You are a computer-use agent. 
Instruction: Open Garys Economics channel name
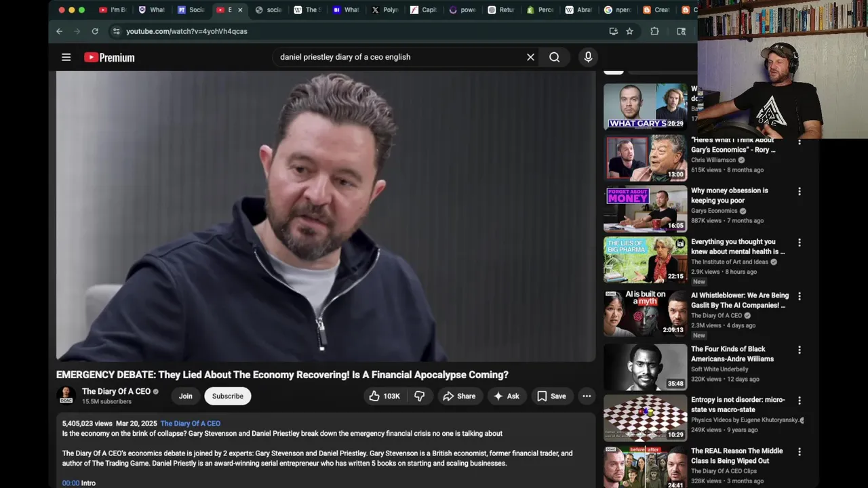(x=714, y=211)
